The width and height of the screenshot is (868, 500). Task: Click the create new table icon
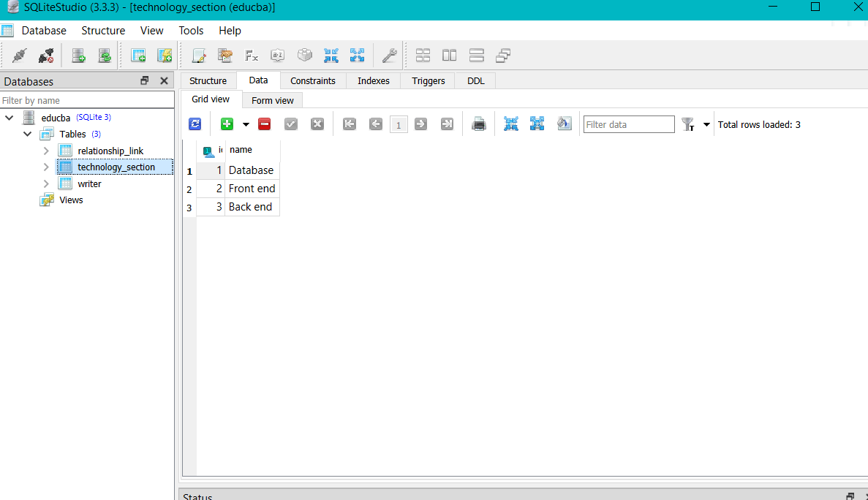click(x=137, y=56)
